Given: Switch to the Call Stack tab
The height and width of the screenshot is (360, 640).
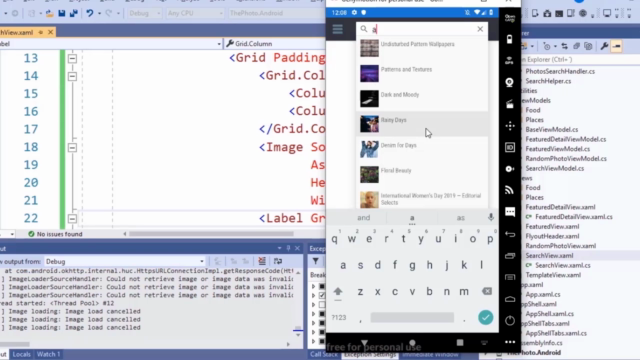Looking at the screenshot, I should [324, 354].
